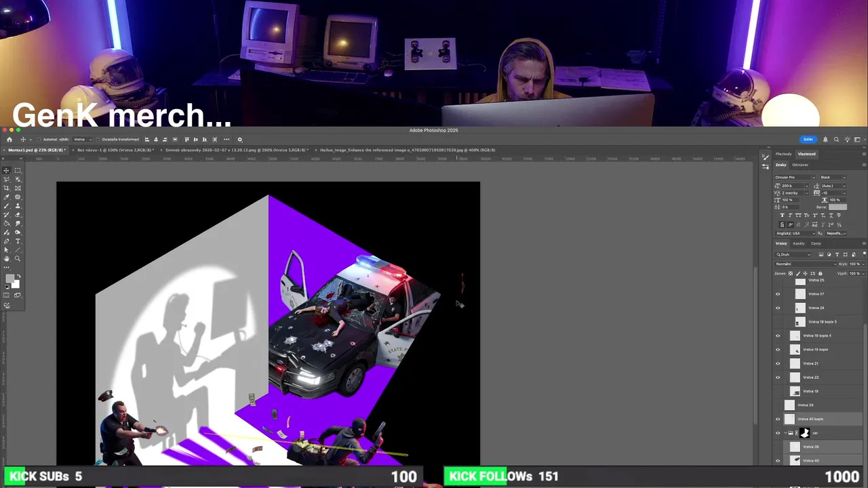Open the Search magnifier icon top right

point(836,140)
